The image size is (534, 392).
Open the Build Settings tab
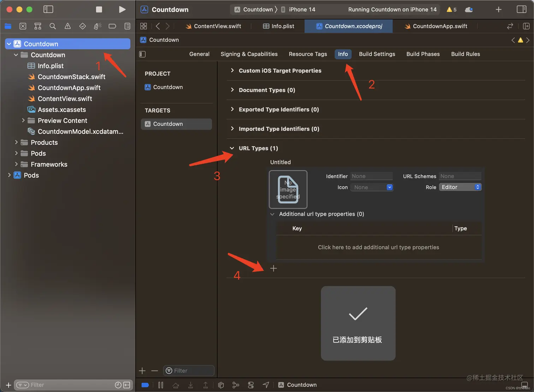click(377, 54)
